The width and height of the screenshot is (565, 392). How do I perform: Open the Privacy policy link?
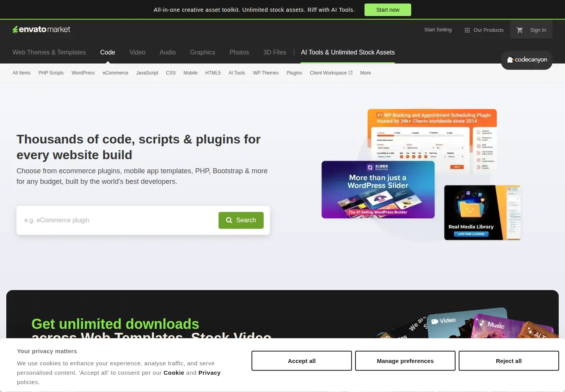tap(210, 373)
